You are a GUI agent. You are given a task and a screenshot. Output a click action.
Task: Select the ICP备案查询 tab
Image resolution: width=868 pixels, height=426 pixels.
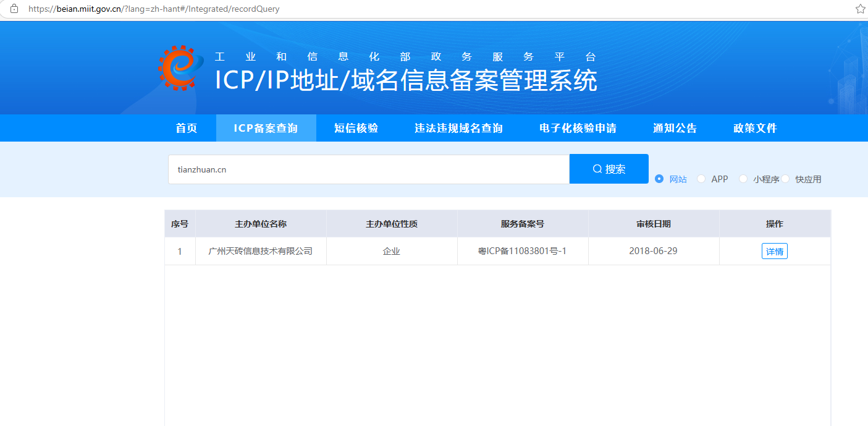266,128
